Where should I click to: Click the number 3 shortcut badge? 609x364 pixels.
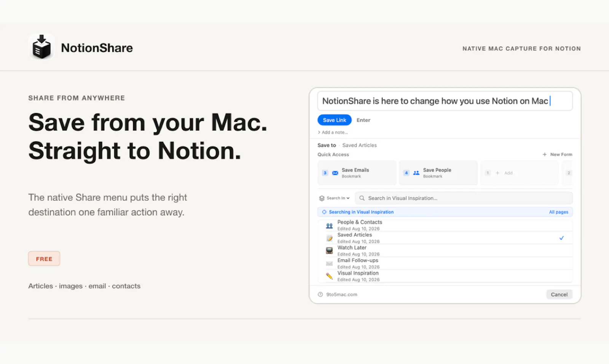click(325, 173)
